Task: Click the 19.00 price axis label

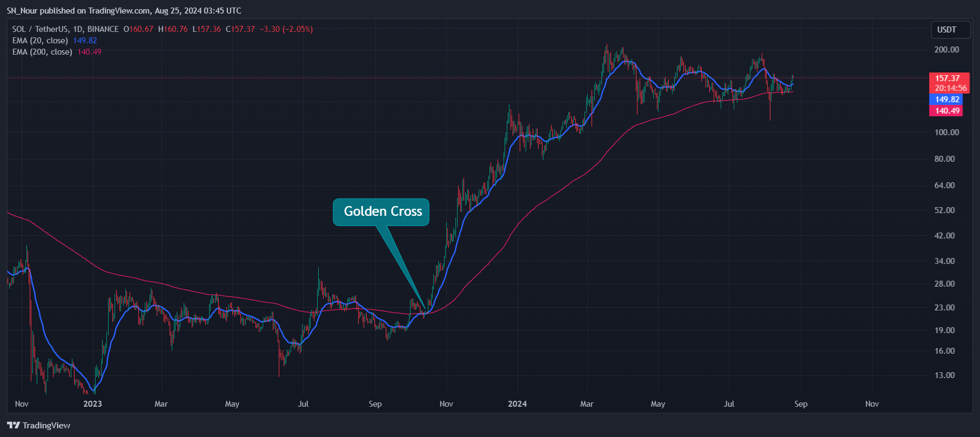Action: tap(945, 330)
